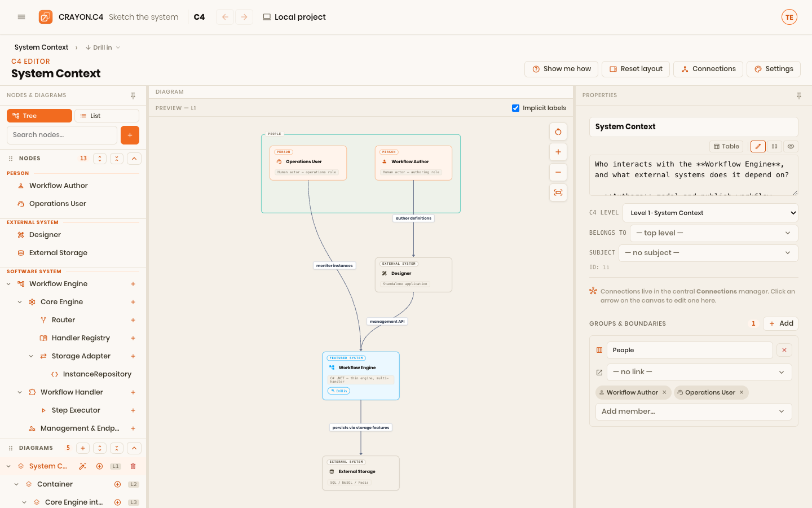Collapse the Workflow Handler tree node
The image size is (812, 508).
coord(20,392)
